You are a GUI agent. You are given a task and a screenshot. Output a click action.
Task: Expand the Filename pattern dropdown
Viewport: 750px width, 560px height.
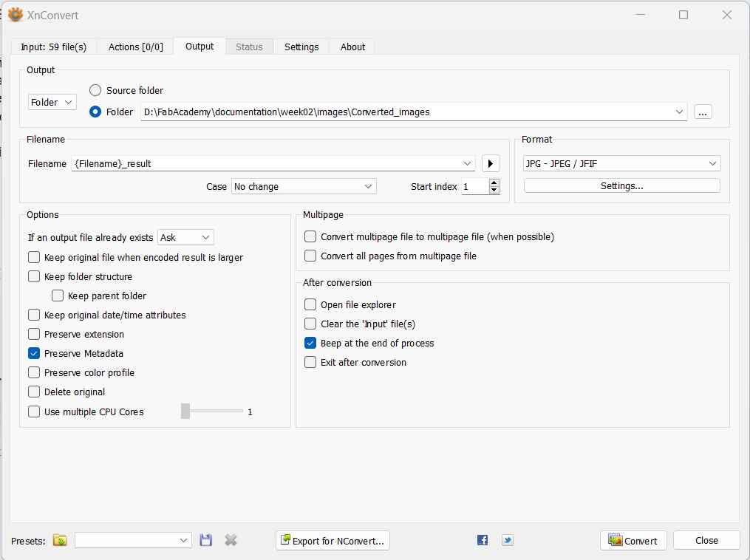coord(467,163)
